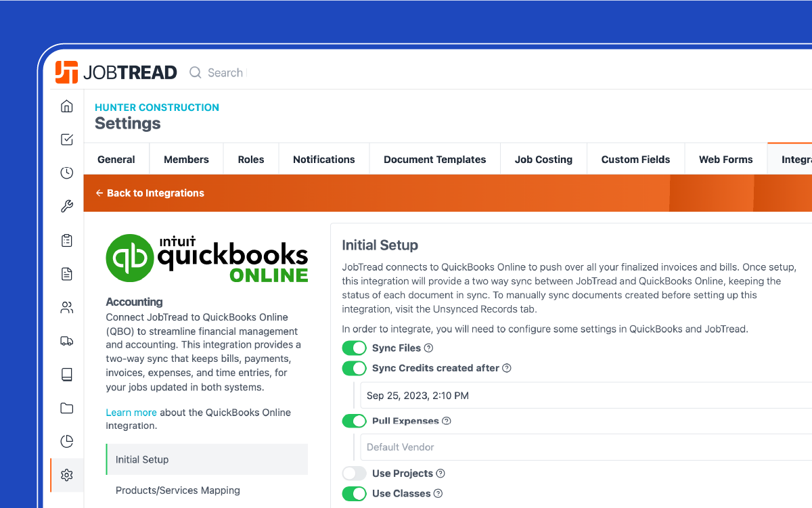Viewport: 812px width, 508px height.
Task: Turn off the Use Classes toggle
Action: [354, 494]
